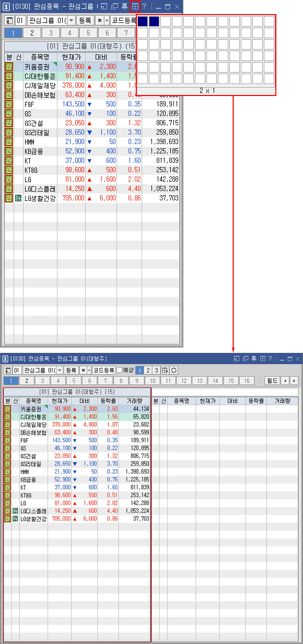303x644 pixels.
Task: Click the news icon beside LG생활건강 in top list
Action: click(x=18, y=198)
